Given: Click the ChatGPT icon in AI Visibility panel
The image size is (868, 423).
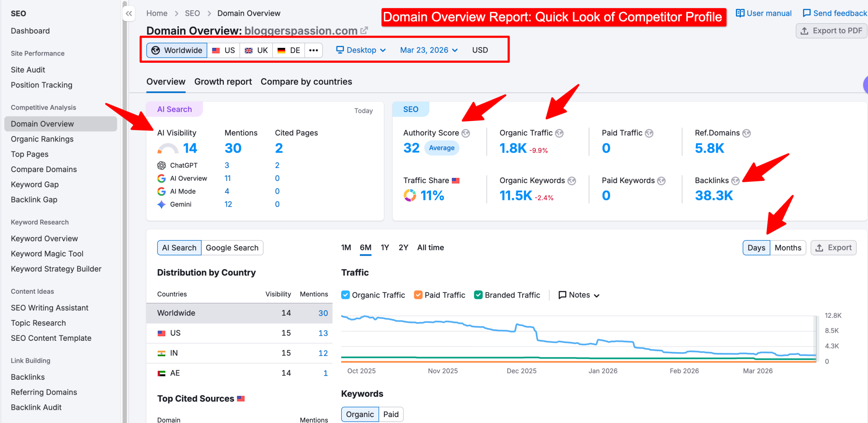Looking at the screenshot, I should [x=161, y=165].
